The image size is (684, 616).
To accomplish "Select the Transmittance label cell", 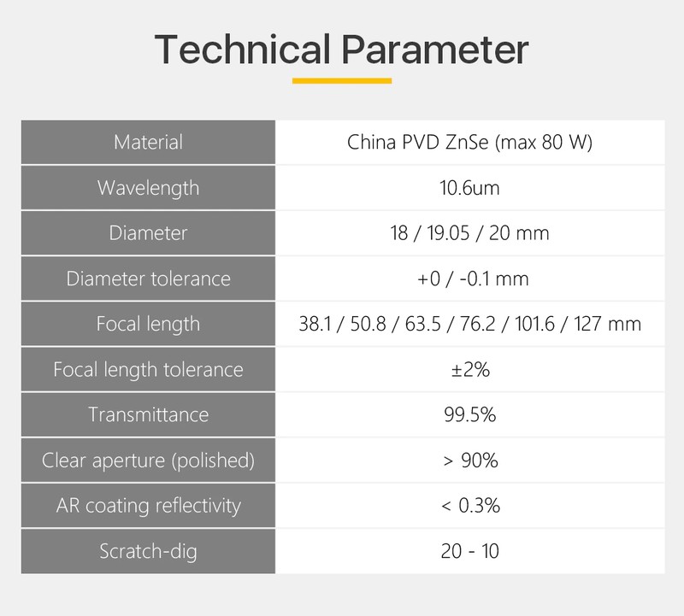I will point(148,415).
